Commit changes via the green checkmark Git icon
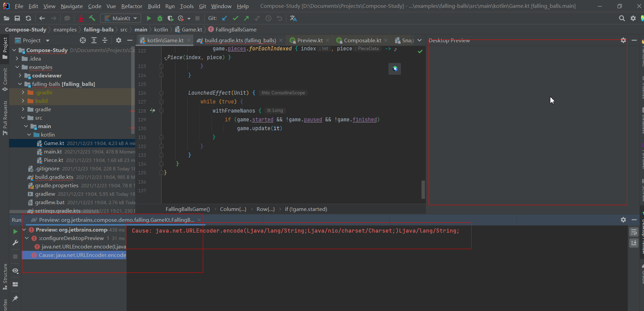The image size is (644, 311). pos(235,18)
